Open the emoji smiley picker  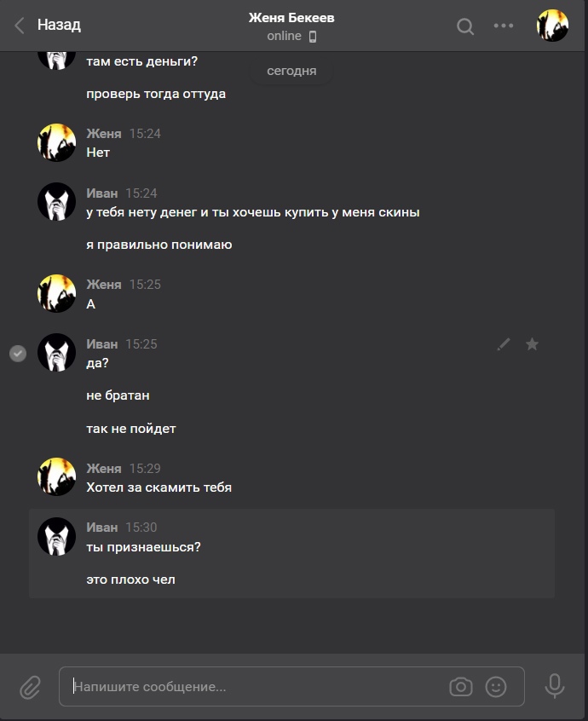coord(495,686)
